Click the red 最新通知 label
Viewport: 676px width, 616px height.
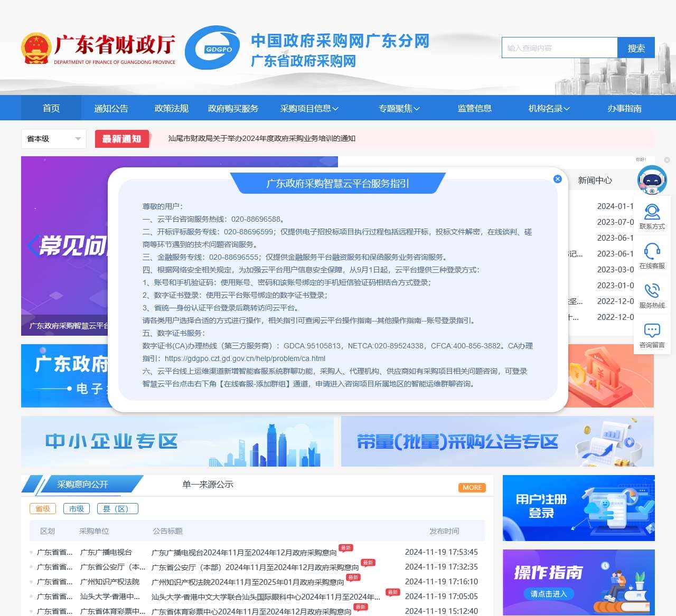[122, 139]
